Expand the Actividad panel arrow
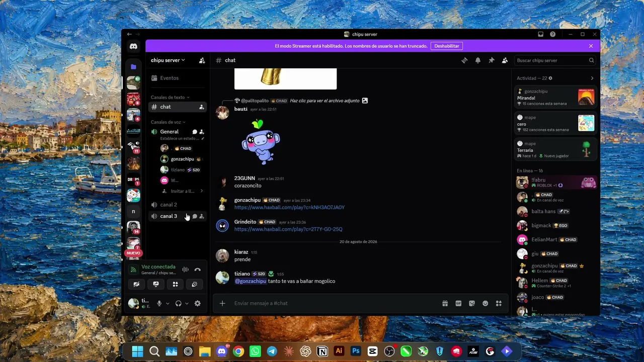644x362 pixels. [592, 78]
